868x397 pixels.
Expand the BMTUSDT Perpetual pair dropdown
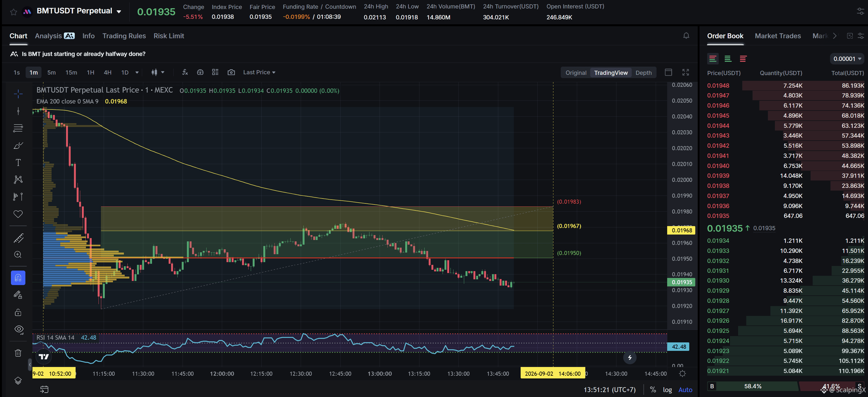coord(119,12)
